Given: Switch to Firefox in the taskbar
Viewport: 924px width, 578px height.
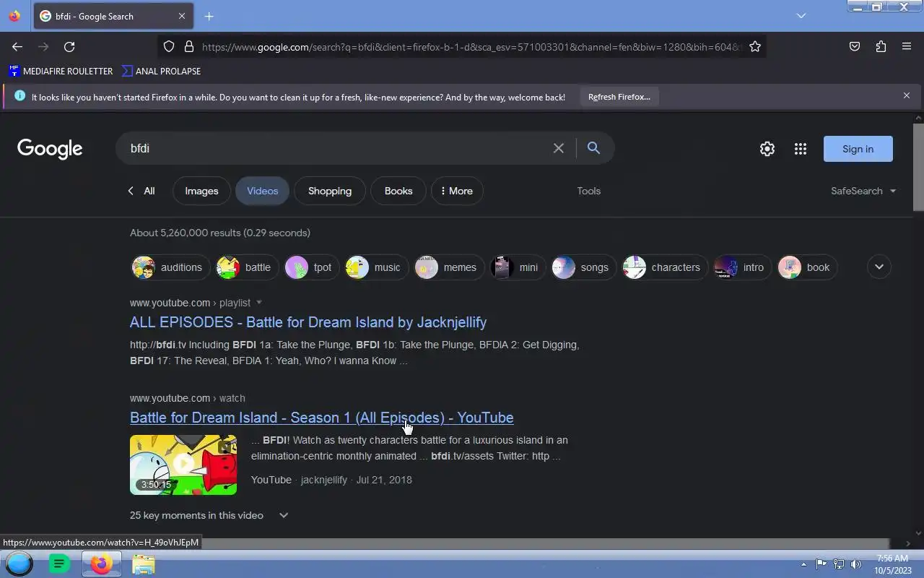Looking at the screenshot, I should coord(101,564).
